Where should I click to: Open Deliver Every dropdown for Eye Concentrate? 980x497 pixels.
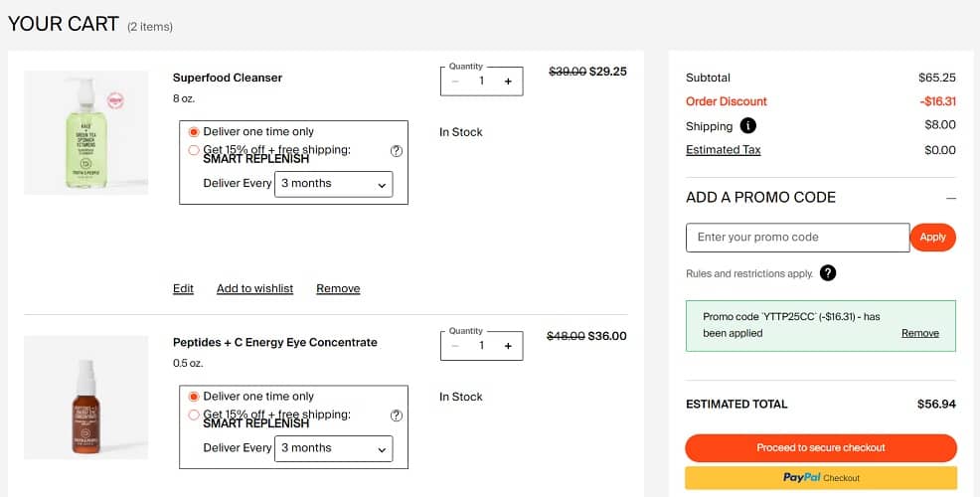(x=333, y=448)
